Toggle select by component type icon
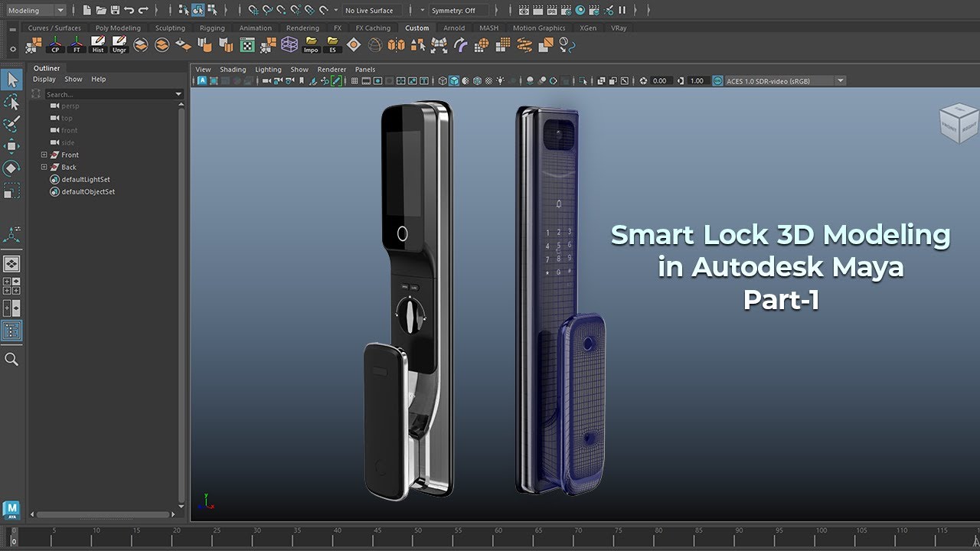The image size is (980, 551). tap(212, 10)
